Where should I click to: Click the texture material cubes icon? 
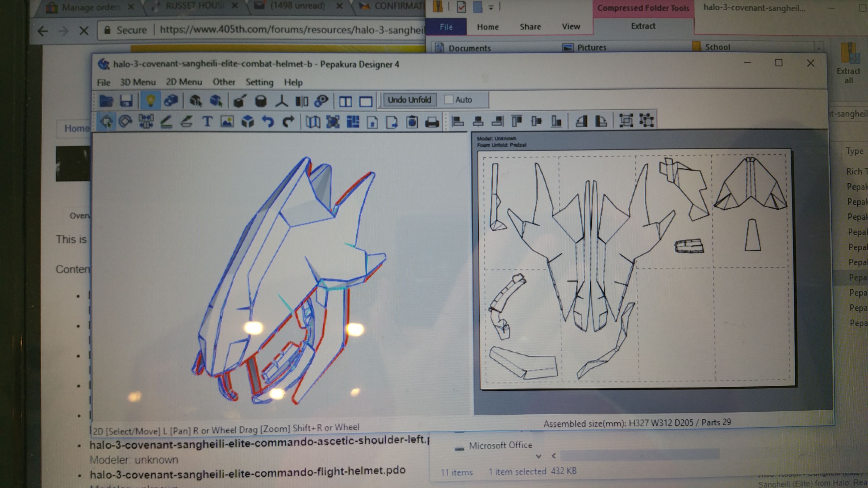[171, 101]
